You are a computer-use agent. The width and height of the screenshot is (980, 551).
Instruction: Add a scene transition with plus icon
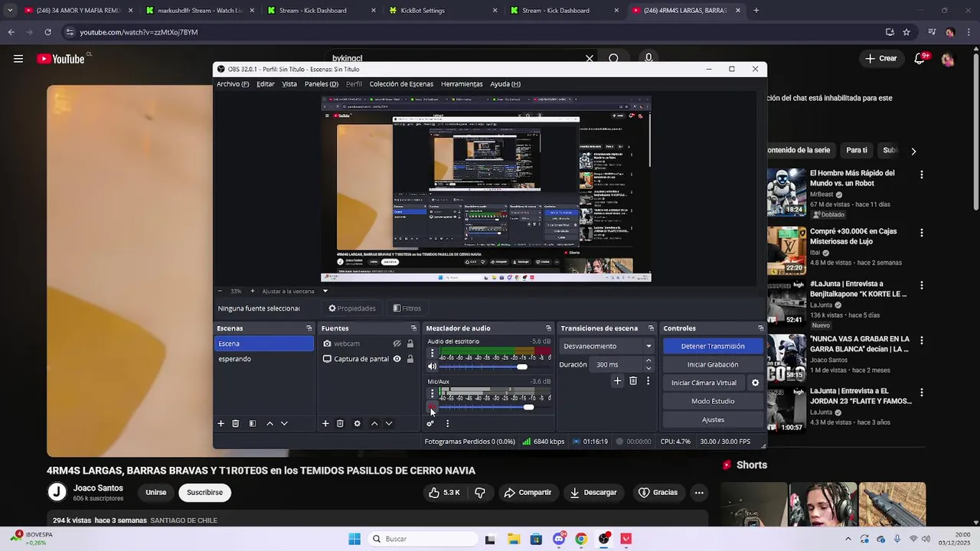pos(617,380)
